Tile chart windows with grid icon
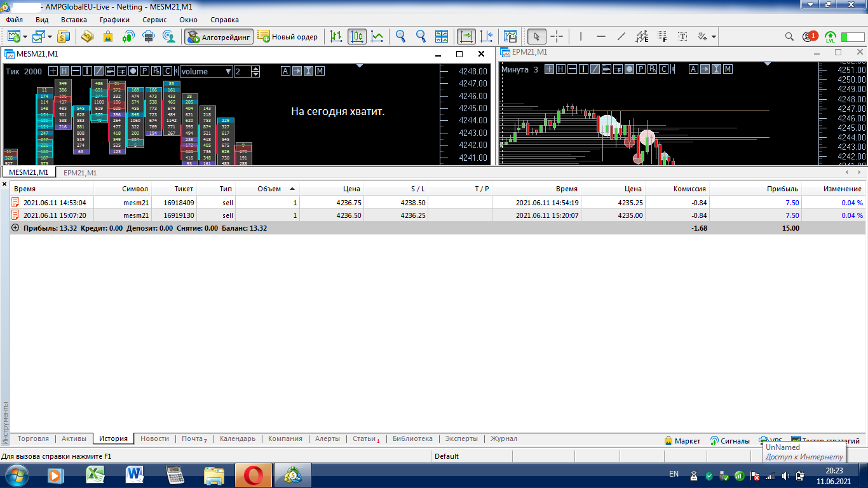 coord(442,36)
